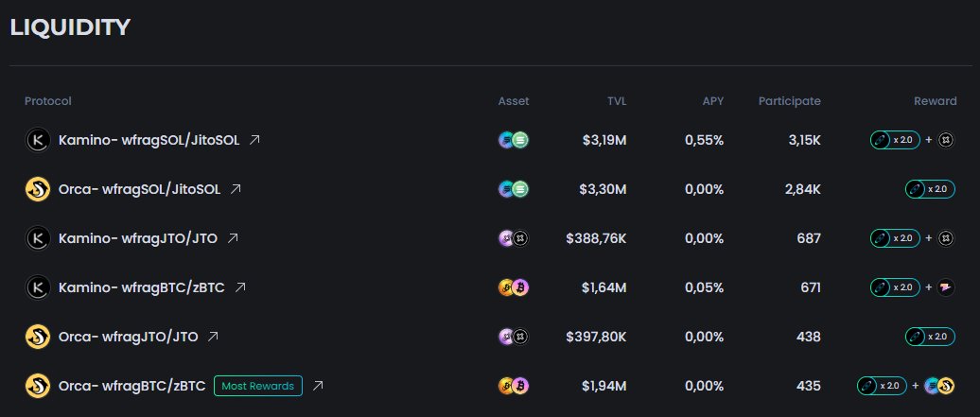The image size is (980, 417).
Task: Sort by the APY column header
Action: coord(713,100)
